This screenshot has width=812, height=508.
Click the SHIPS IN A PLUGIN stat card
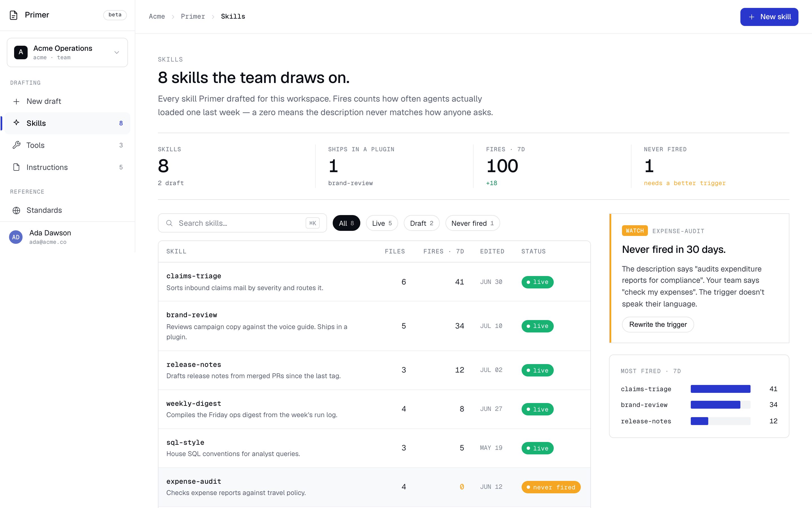point(394,166)
